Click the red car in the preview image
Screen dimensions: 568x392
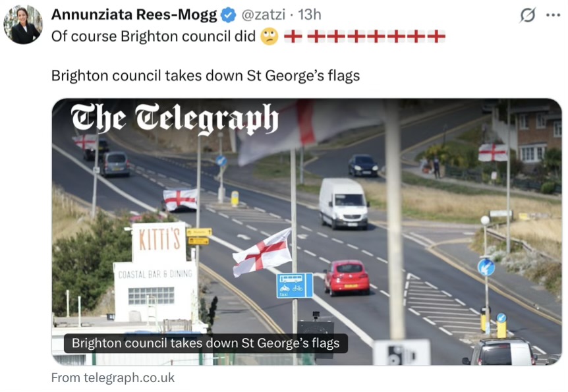[347, 277]
